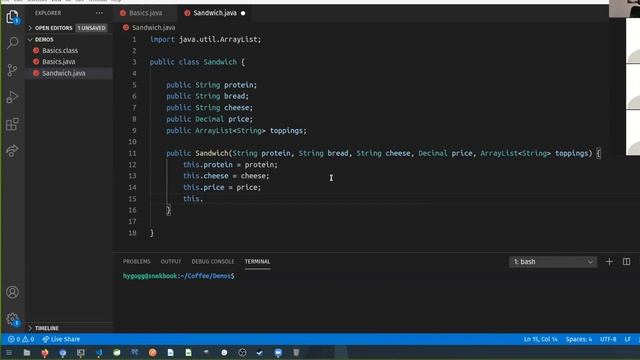
Task: Open the Live Share activity bar icon
Action: click(x=13, y=151)
